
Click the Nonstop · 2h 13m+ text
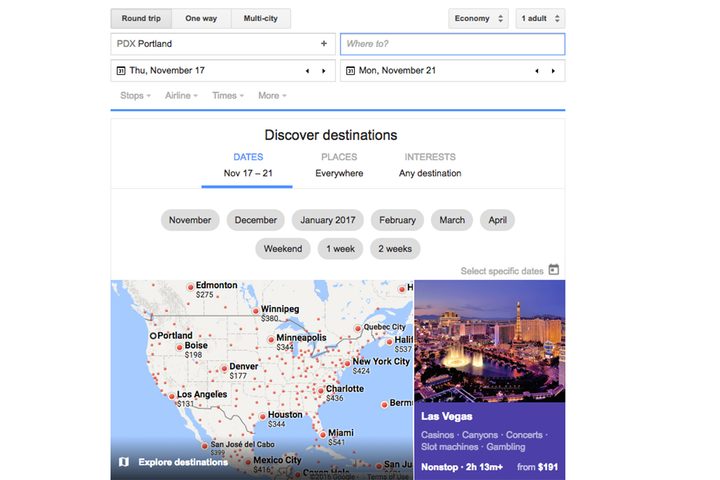pyautogui.click(x=462, y=467)
